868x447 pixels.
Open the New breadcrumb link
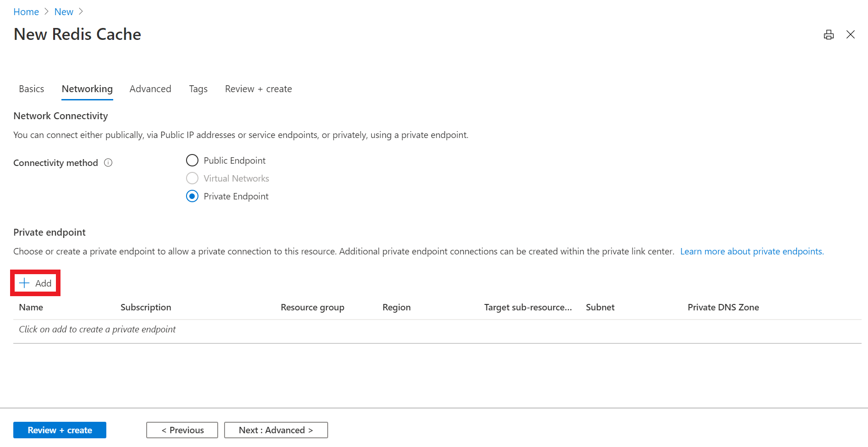tap(64, 11)
